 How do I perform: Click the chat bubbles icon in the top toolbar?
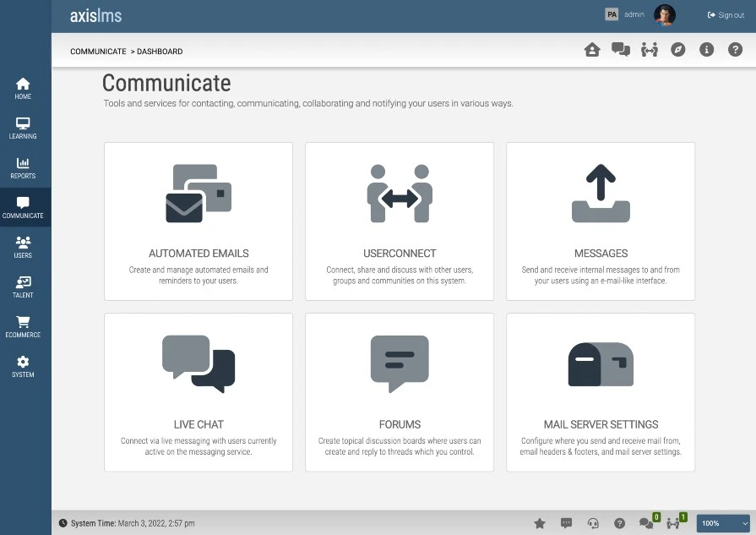[621, 50]
